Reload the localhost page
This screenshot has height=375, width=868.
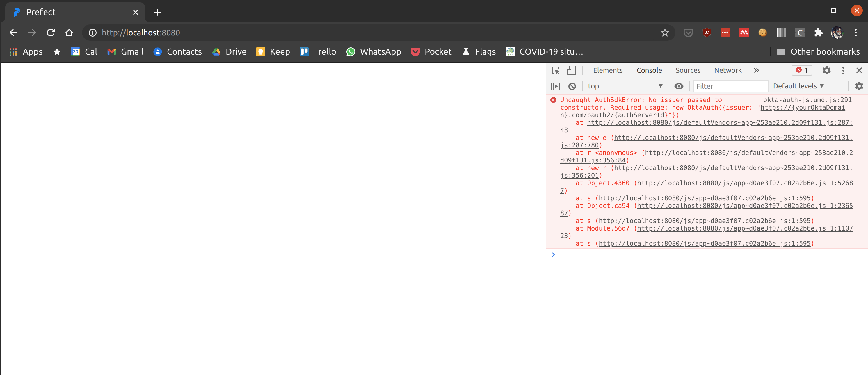(51, 32)
